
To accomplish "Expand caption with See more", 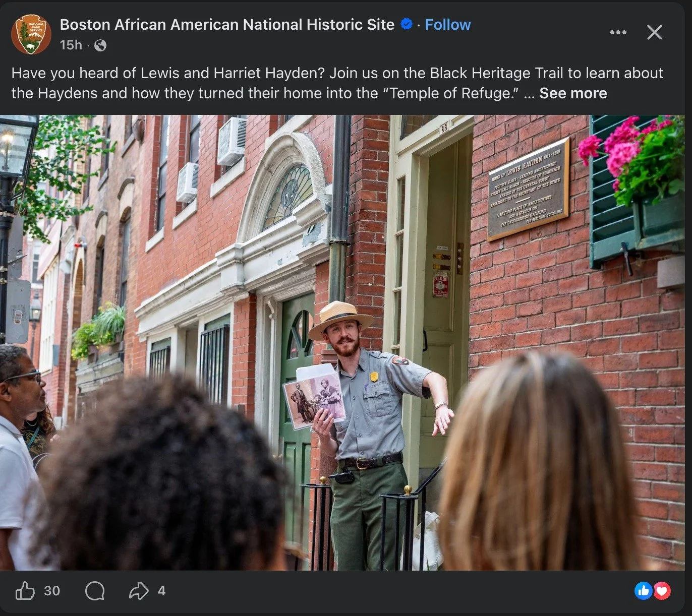I will [x=573, y=93].
